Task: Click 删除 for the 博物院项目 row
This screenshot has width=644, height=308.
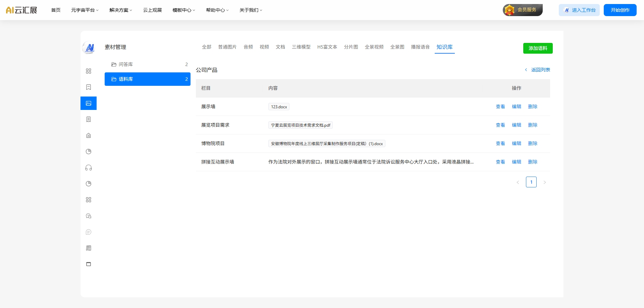Action: coord(532,143)
